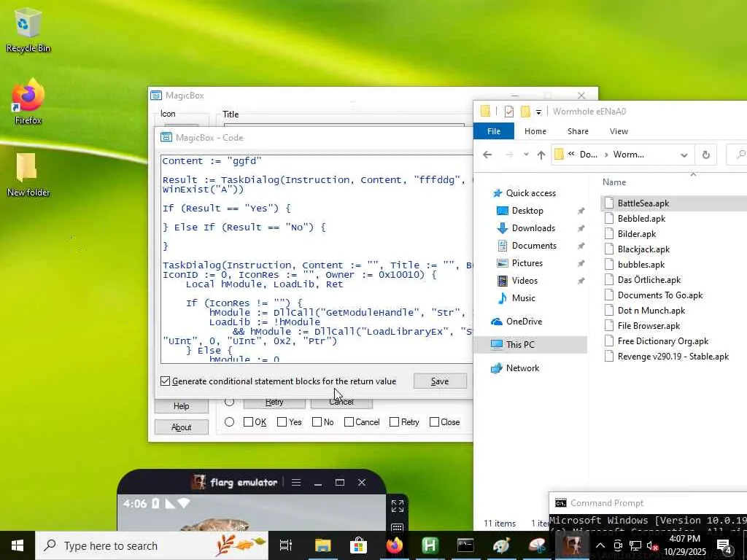Open the flarg emulator hamburger menu
The height and width of the screenshot is (560, 747).
coord(296,483)
